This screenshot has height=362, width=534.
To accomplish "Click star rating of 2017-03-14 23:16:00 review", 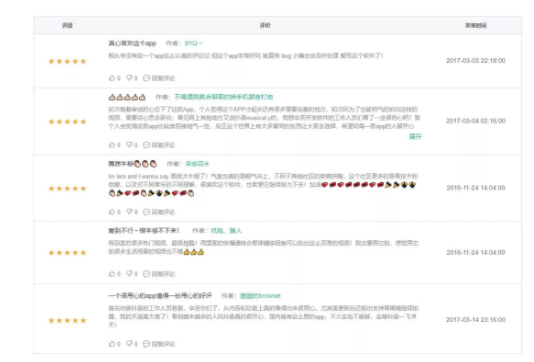I will click(x=67, y=320).
